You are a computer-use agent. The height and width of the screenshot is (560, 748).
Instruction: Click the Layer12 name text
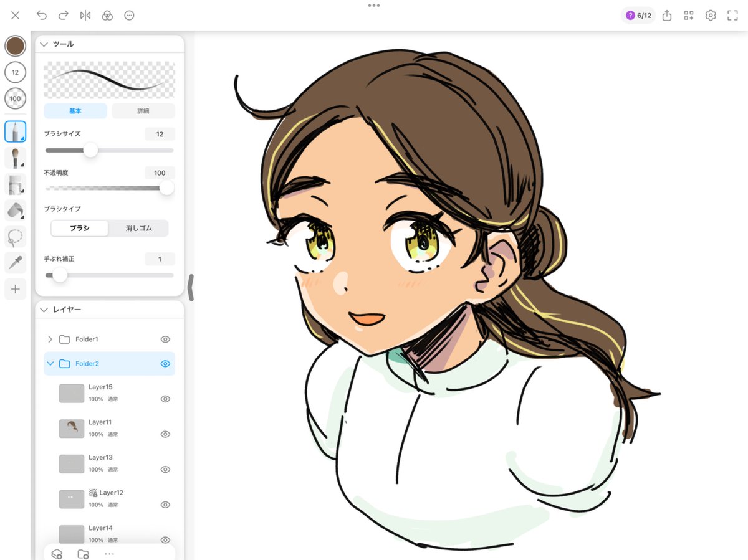click(x=112, y=493)
